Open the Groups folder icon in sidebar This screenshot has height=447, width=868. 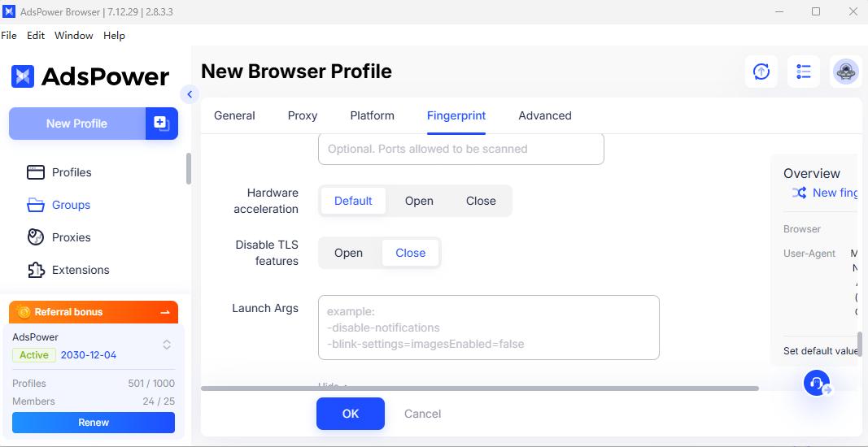[x=35, y=205]
